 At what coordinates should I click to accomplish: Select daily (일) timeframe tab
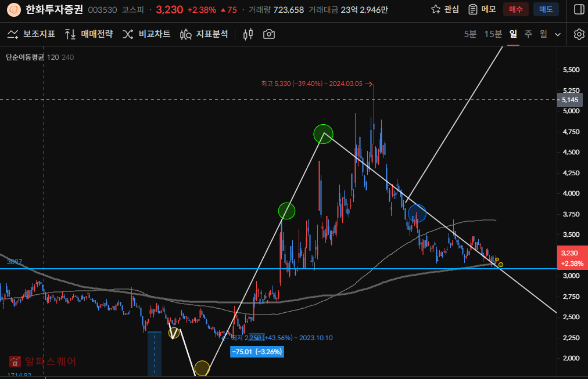pyautogui.click(x=514, y=34)
